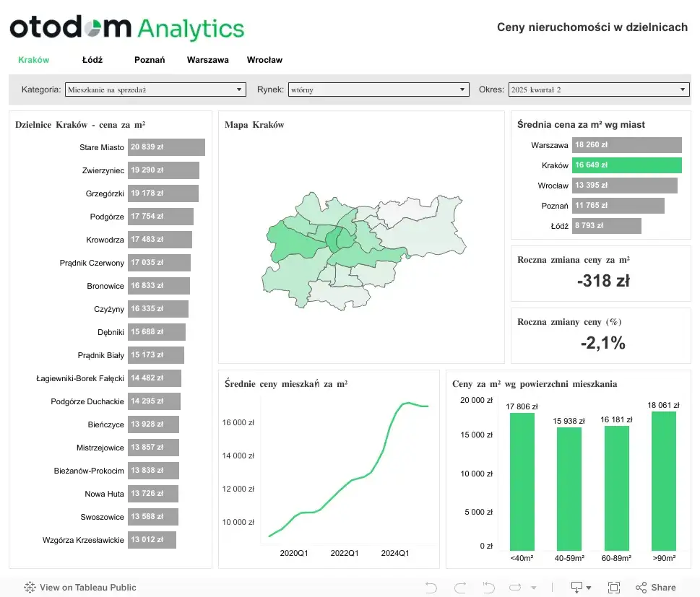Expand the Kategoria dropdown

click(155, 90)
